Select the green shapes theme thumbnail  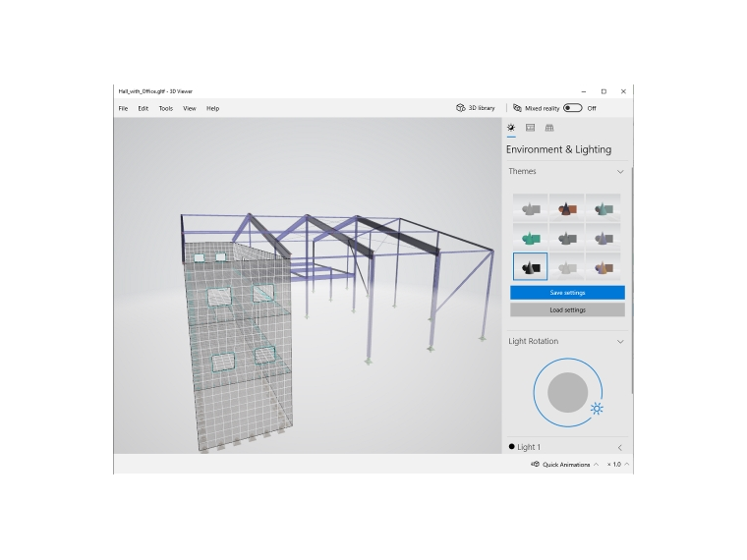click(530, 238)
